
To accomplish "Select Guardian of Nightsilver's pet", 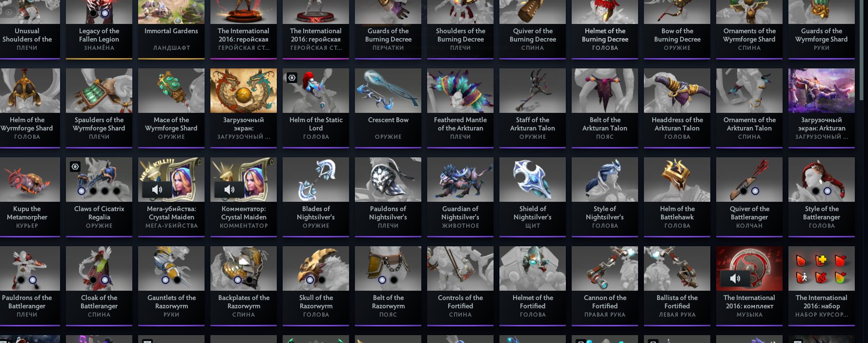I will pyautogui.click(x=460, y=196).
